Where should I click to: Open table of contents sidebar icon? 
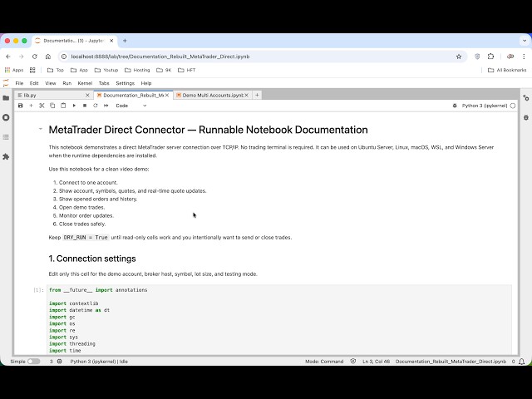(6, 137)
